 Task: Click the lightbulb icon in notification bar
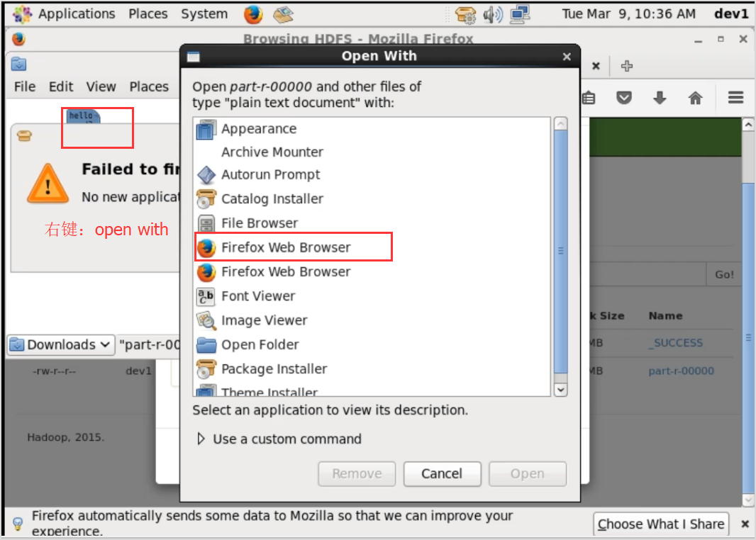(x=18, y=523)
